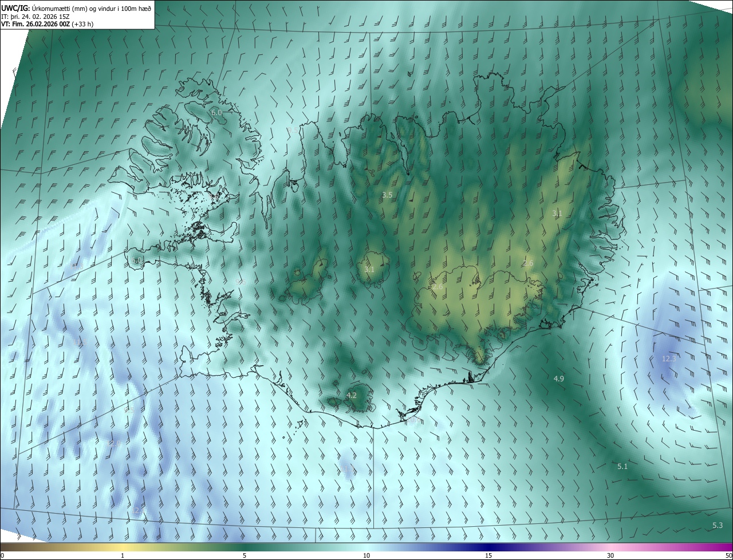Click the 5.1 value label on the map
This screenshot has height=560, width=733.
[622, 466]
